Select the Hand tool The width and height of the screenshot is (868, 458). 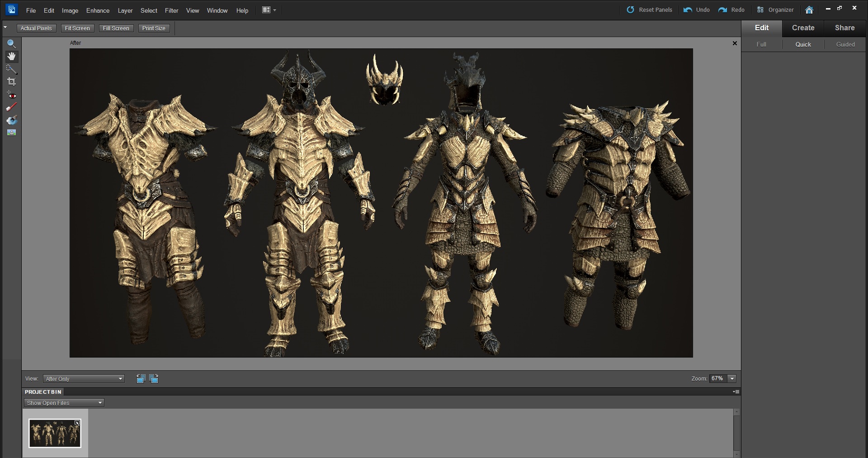[11, 56]
